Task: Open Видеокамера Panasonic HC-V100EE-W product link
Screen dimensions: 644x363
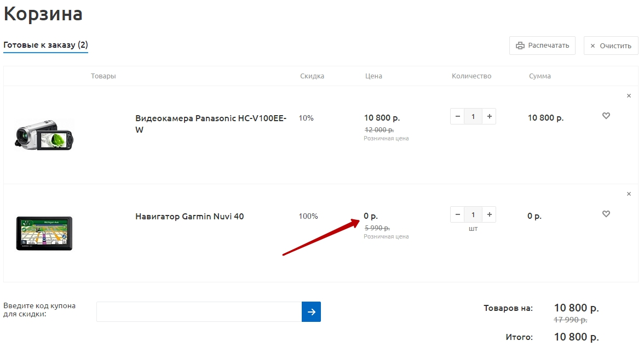Action: pos(211,124)
